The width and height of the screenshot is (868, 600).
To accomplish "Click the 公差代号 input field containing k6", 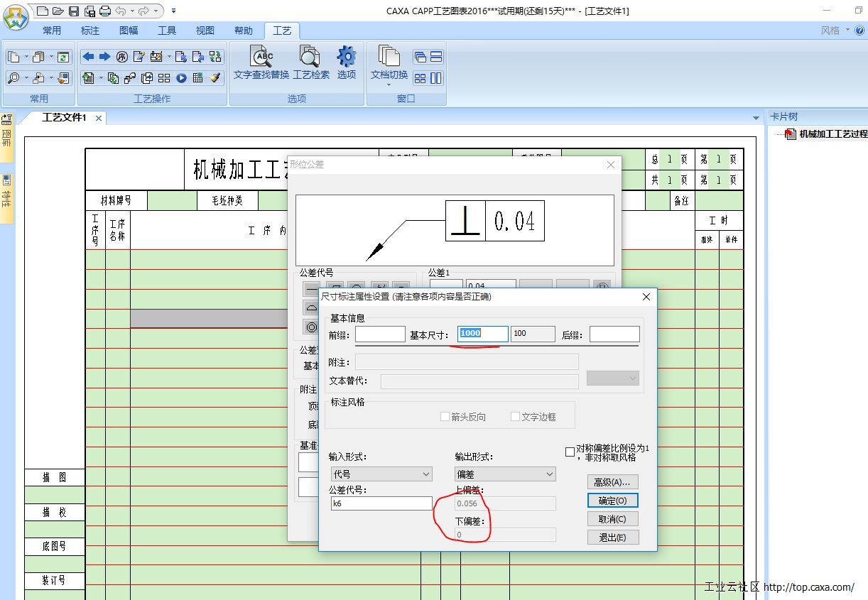I will click(381, 503).
